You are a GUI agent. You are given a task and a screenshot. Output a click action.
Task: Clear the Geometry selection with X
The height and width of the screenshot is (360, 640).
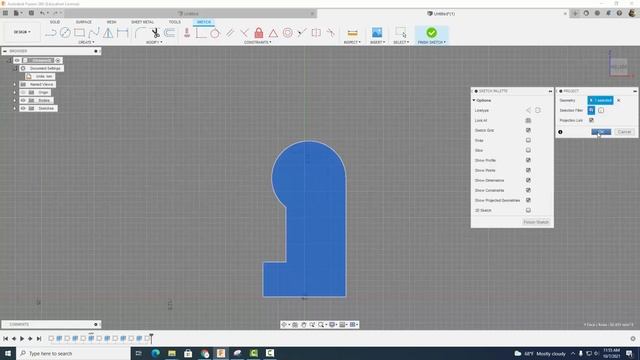click(x=618, y=100)
